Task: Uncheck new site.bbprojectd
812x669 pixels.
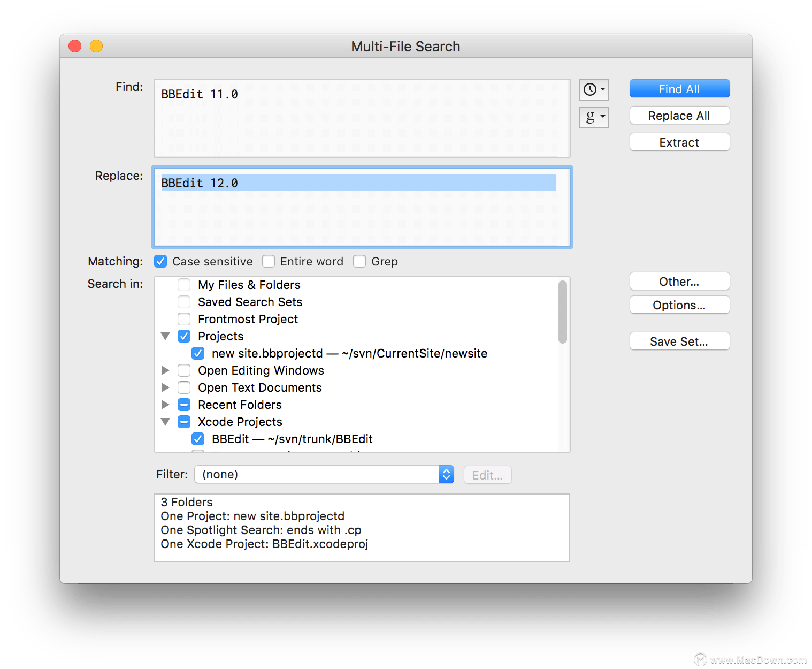Action: pyautogui.click(x=198, y=353)
